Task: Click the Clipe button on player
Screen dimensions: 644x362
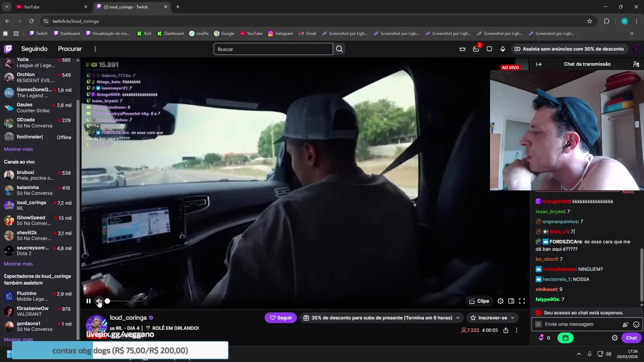Action: tap(479, 301)
